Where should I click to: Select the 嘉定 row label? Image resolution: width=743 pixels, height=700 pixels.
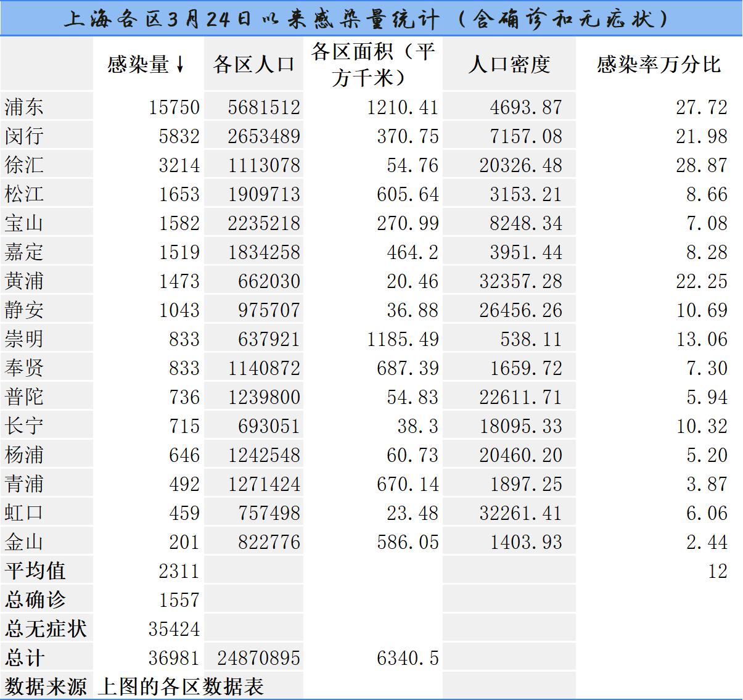coord(24,252)
